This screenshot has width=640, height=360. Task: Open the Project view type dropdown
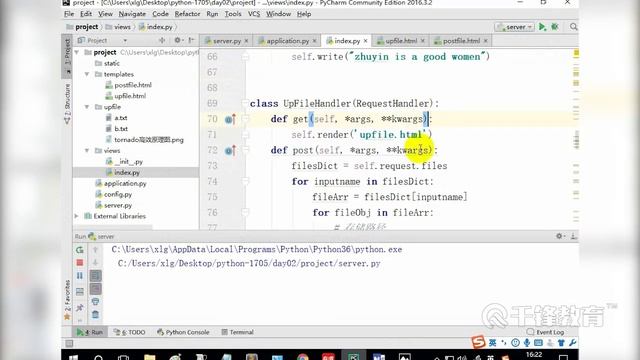coord(125,40)
